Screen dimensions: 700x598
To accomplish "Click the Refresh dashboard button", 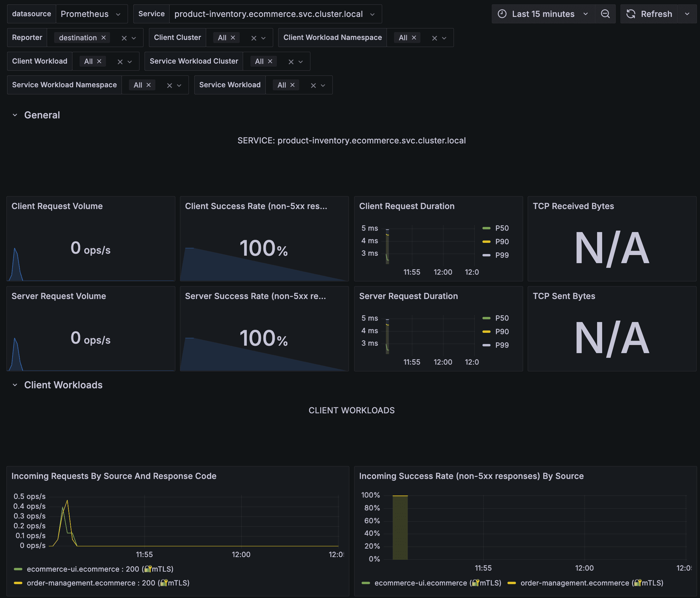I will coord(649,14).
